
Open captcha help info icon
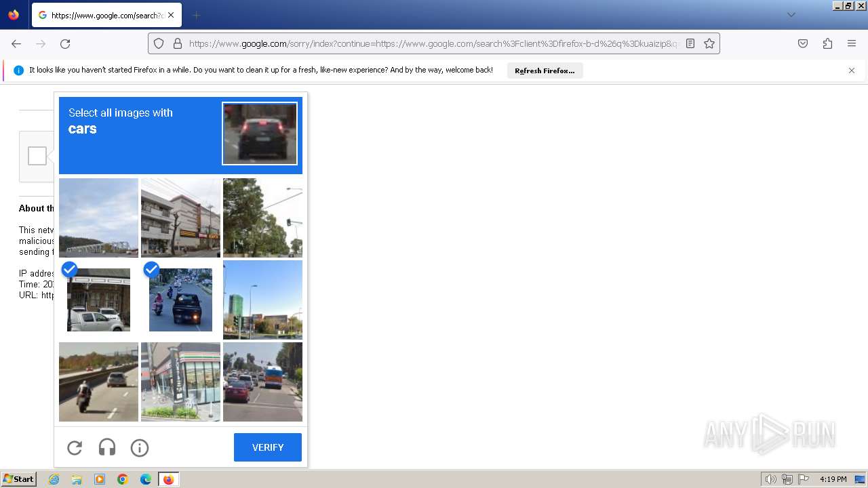pyautogui.click(x=140, y=447)
